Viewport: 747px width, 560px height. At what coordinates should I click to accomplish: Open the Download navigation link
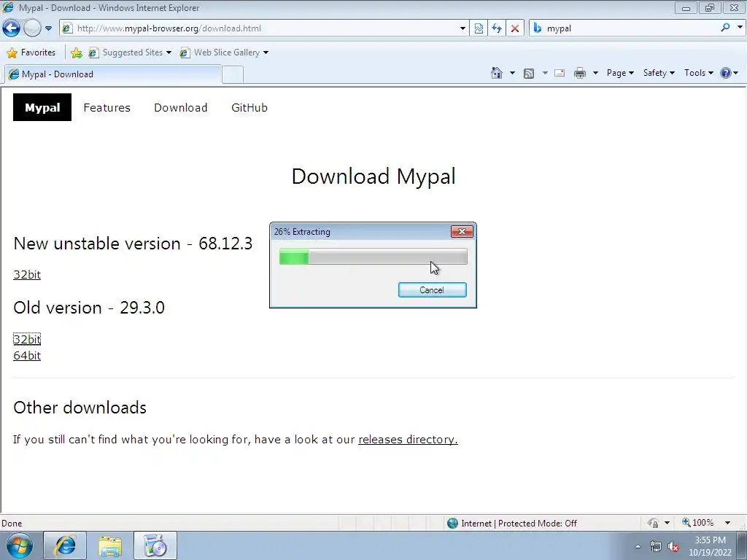[181, 108]
